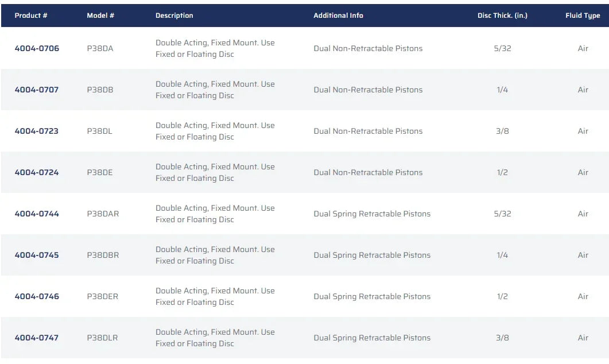Select model P38DLR cell
609x364 pixels.
102,338
